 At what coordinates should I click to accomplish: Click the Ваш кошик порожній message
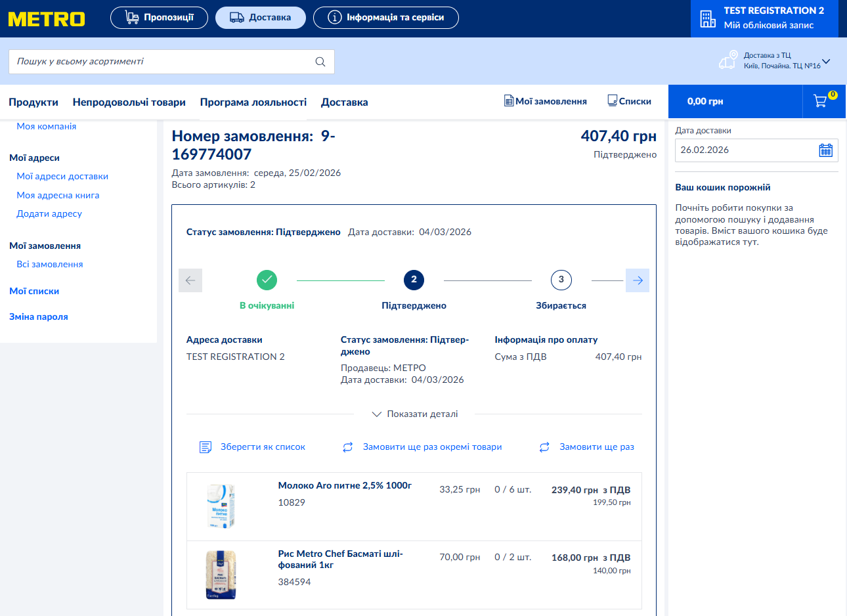tap(723, 187)
